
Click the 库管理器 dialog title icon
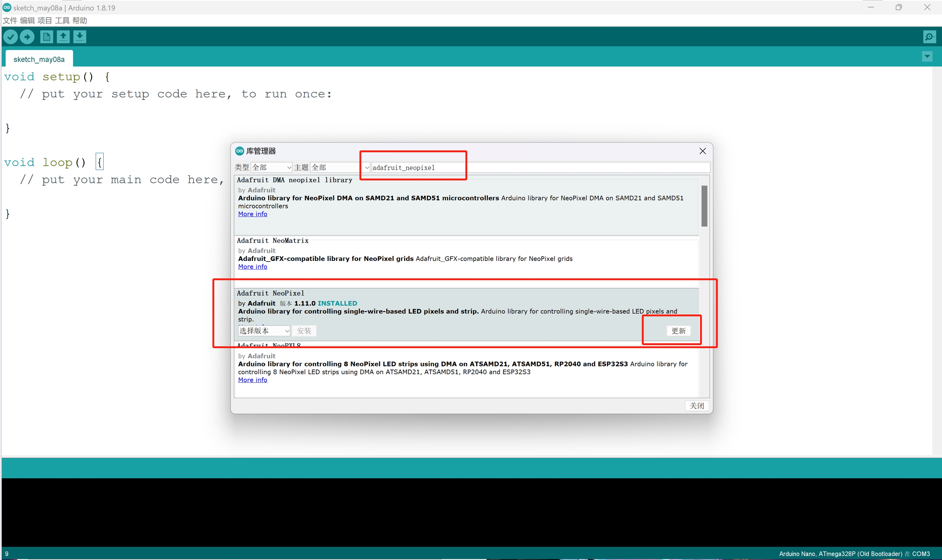click(x=240, y=151)
